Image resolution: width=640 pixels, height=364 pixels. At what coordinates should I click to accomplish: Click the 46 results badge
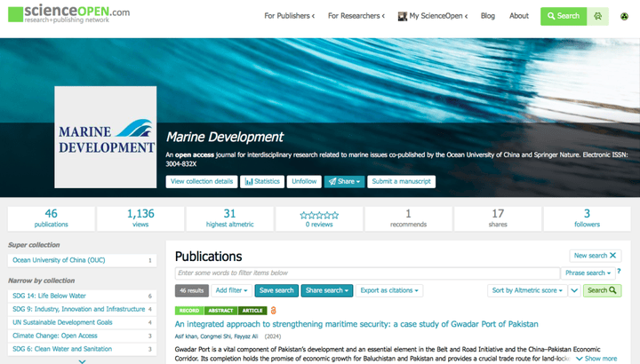pyautogui.click(x=192, y=290)
